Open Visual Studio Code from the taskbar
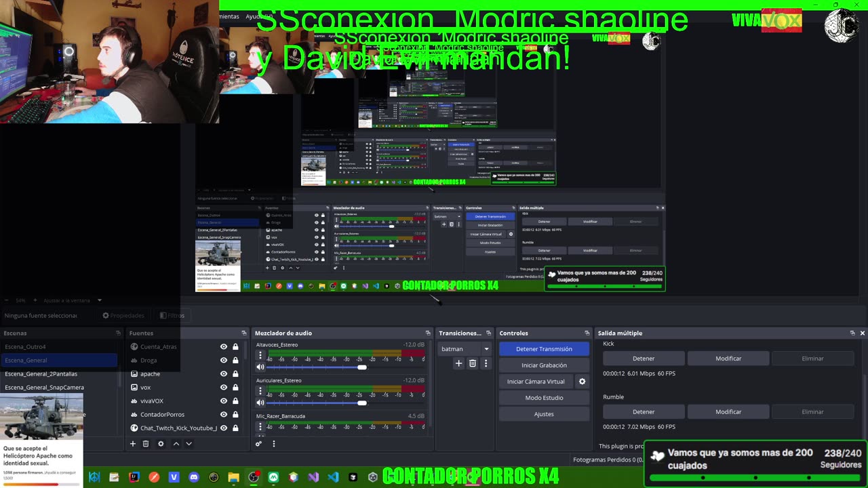868x488 pixels. coord(333,477)
